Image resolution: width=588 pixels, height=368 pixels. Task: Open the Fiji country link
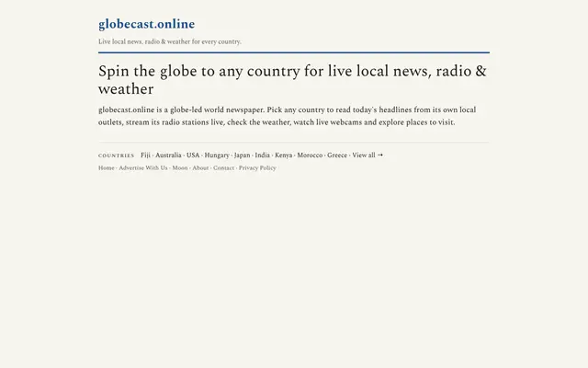pos(145,155)
